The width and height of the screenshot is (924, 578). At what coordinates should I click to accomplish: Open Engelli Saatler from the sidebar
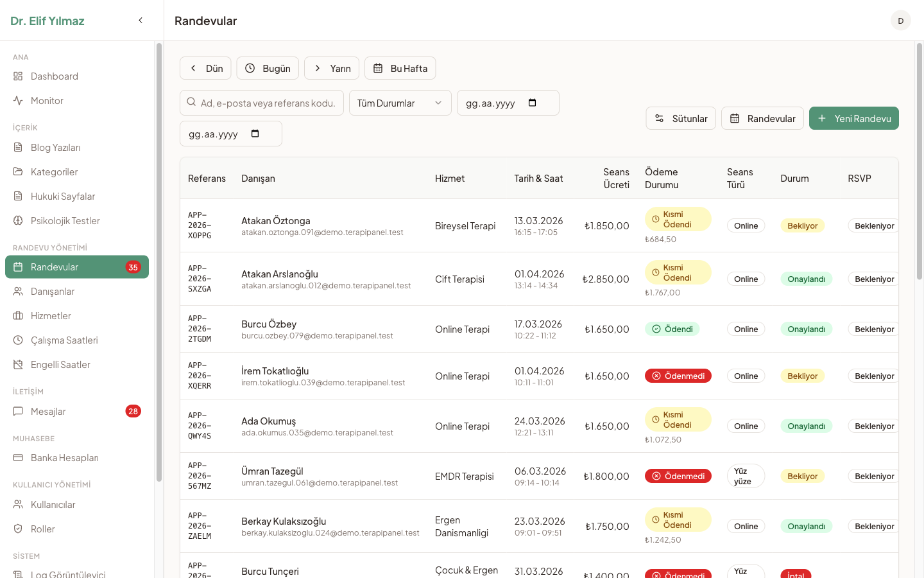[x=60, y=365]
